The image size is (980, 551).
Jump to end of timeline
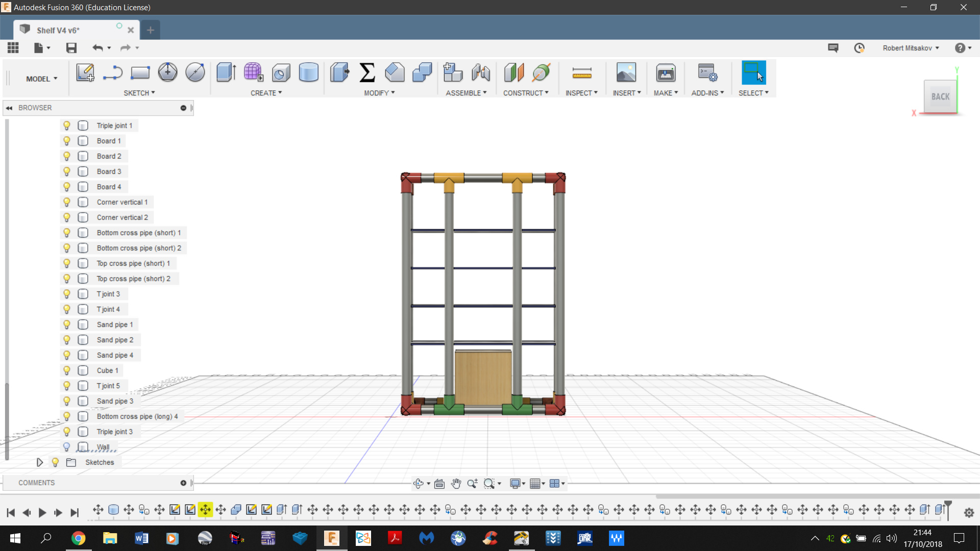75,513
